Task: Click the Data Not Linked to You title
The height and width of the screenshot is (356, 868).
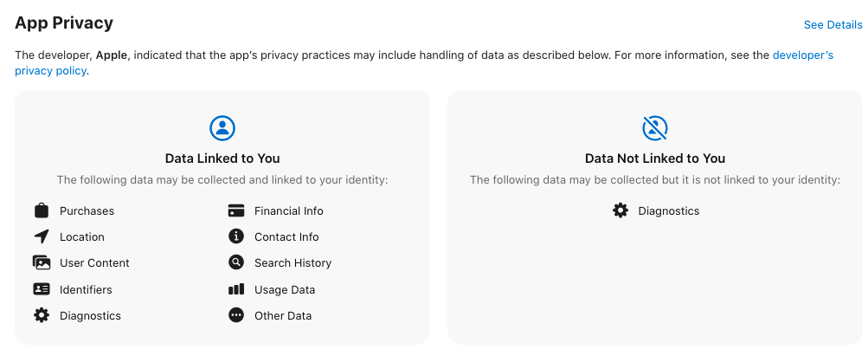Action: click(655, 159)
